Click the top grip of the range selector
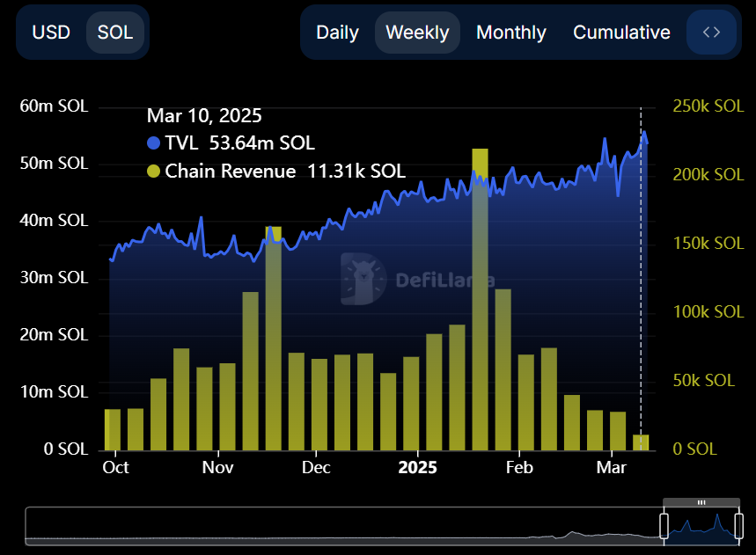Image resolution: width=756 pixels, height=555 pixels. point(701,502)
